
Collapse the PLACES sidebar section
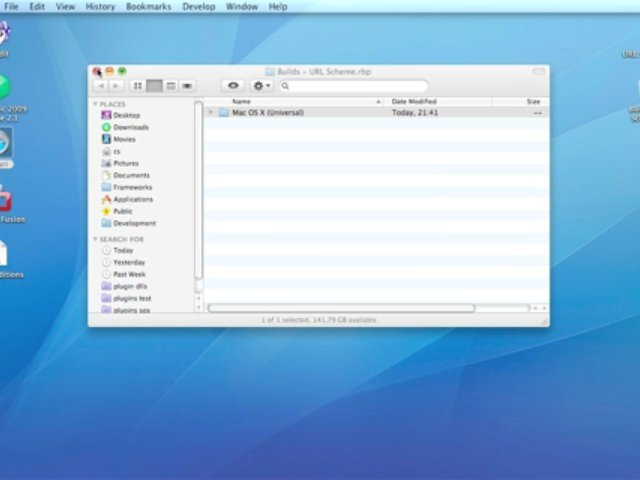coord(96,104)
